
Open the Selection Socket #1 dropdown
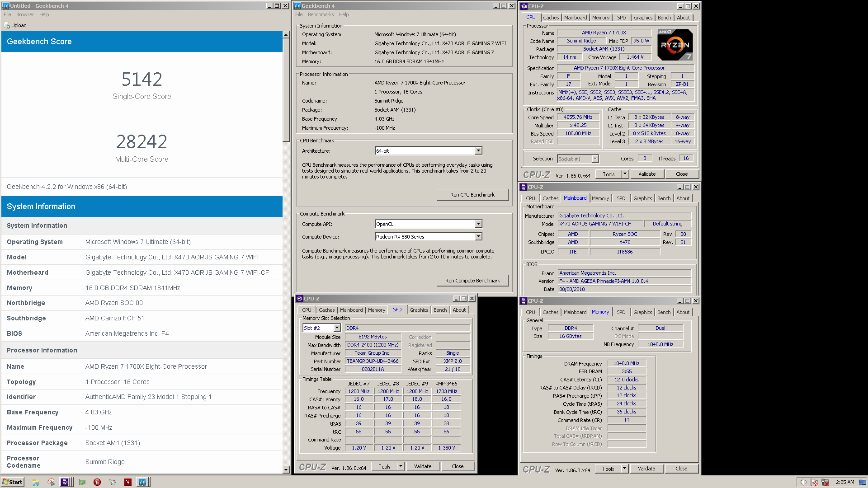tap(595, 159)
